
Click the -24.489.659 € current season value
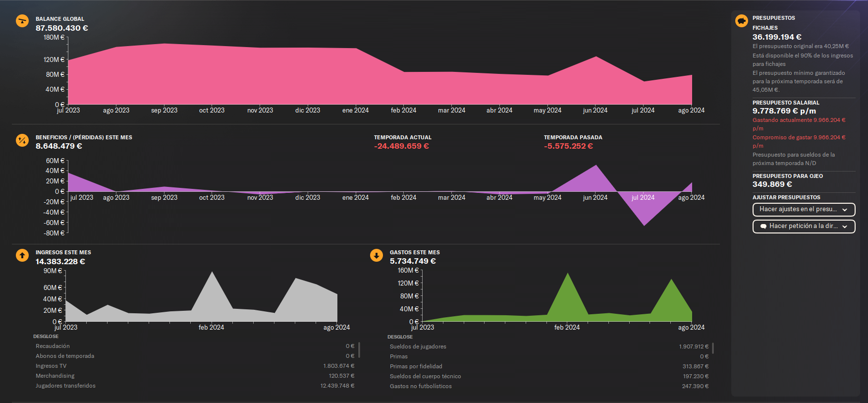[x=402, y=146]
